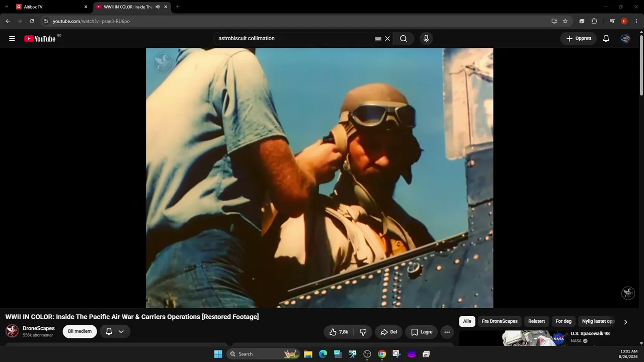Go back to the previous page

(8, 21)
